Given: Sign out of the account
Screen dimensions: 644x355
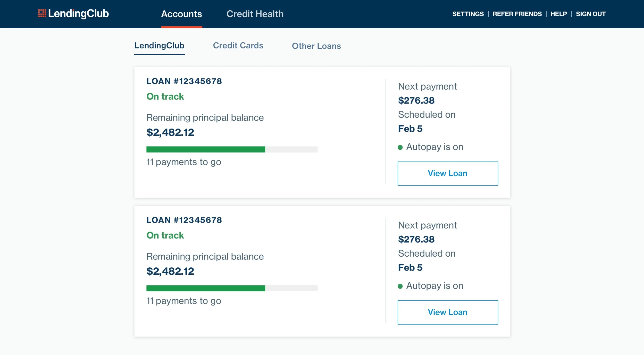Looking at the screenshot, I should point(590,14).
